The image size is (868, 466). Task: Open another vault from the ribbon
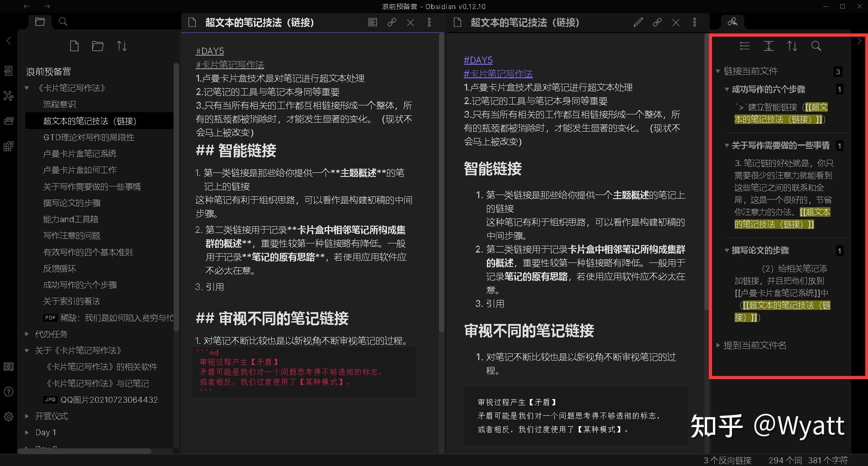(x=9, y=366)
